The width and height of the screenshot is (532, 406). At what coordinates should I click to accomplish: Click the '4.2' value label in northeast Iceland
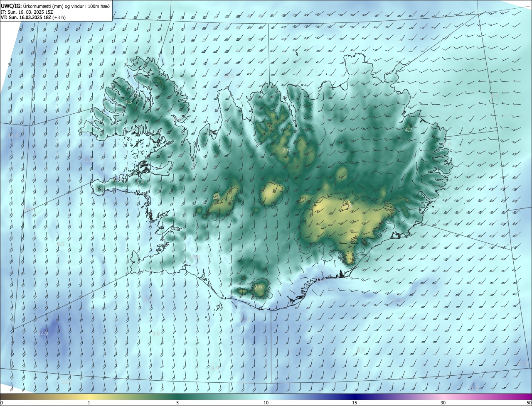pos(409,130)
